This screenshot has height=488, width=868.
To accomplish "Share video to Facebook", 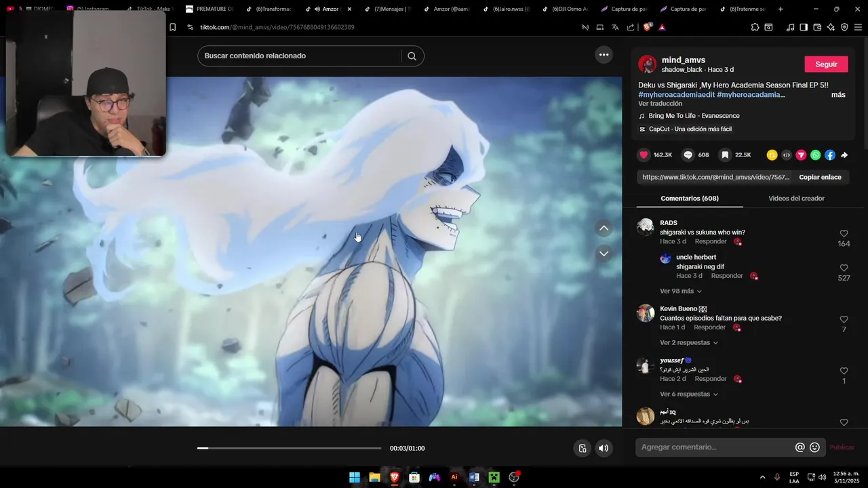I will pos(830,155).
